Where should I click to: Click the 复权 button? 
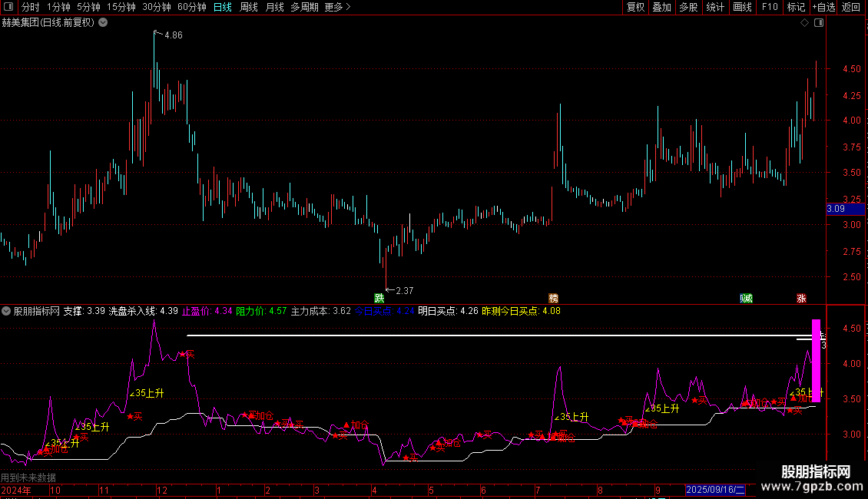coord(636,8)
